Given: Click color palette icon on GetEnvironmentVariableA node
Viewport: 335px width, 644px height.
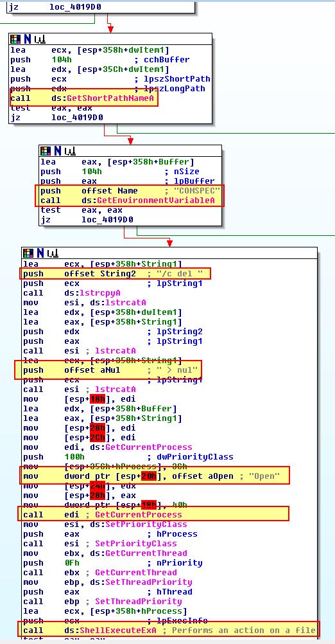Looking at the screenshot, I should (46, 151).
